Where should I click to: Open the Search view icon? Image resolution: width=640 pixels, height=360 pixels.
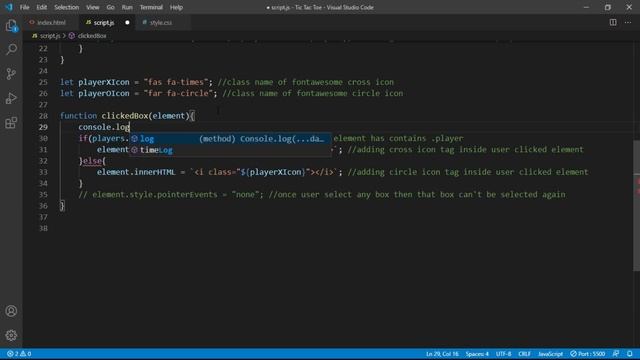[x=11, y=50]
